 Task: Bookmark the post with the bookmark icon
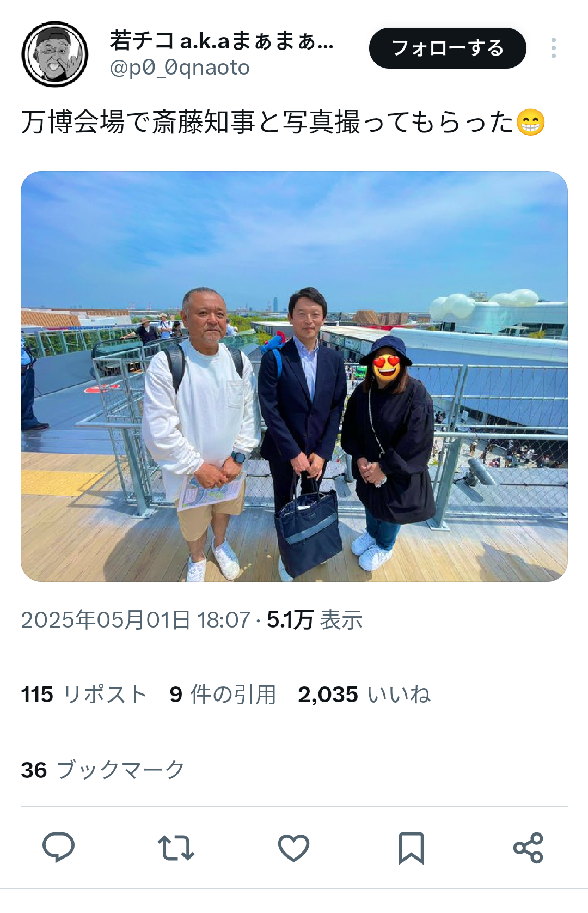click(x=411, y=848)
